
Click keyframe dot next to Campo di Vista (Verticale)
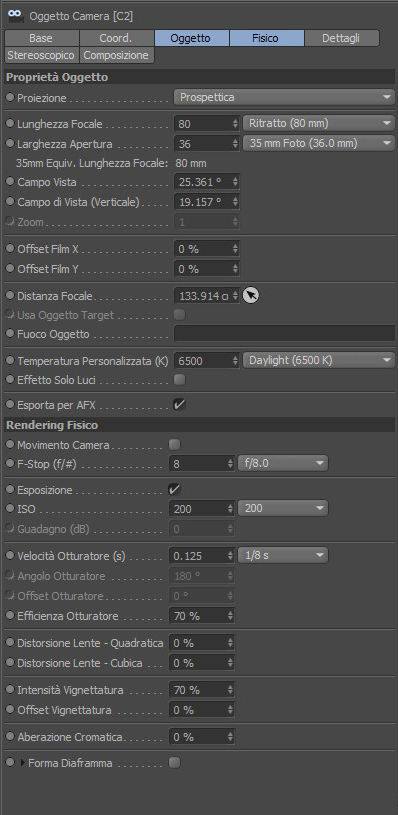(10, 202)
